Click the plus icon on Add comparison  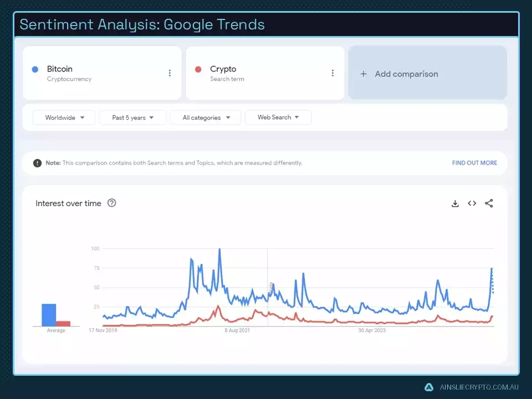pos(363,73)
